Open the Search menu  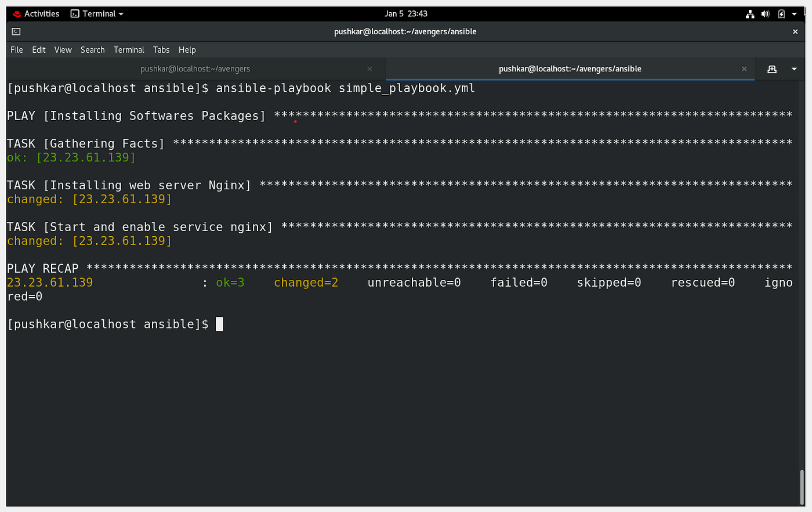coord(93,50)
